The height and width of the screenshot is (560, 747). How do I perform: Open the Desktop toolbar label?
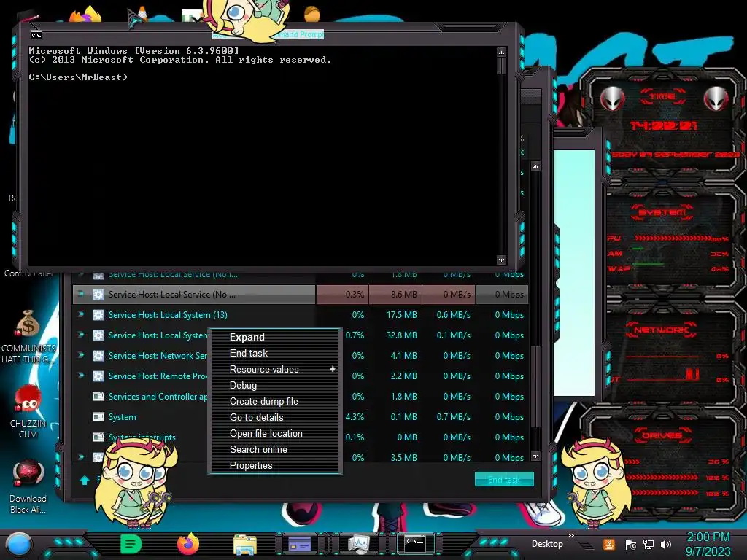(x=547, y=544)
